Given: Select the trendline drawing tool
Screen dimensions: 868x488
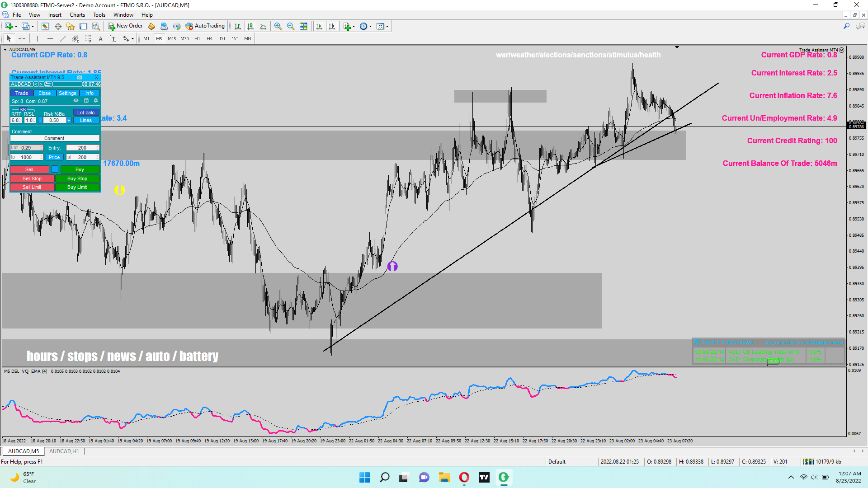Looking at the screenshot, I should [x=63, y=39].
